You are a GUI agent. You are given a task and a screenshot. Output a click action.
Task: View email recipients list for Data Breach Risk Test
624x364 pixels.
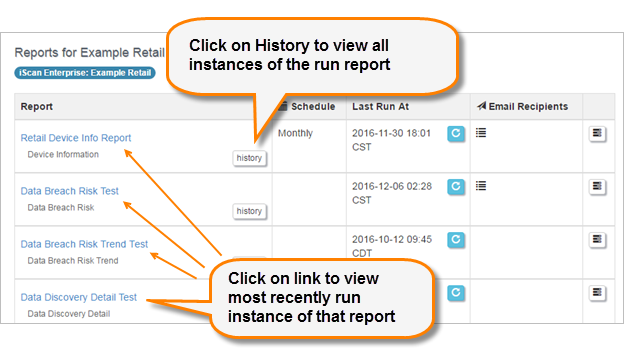tap(481, 186)
